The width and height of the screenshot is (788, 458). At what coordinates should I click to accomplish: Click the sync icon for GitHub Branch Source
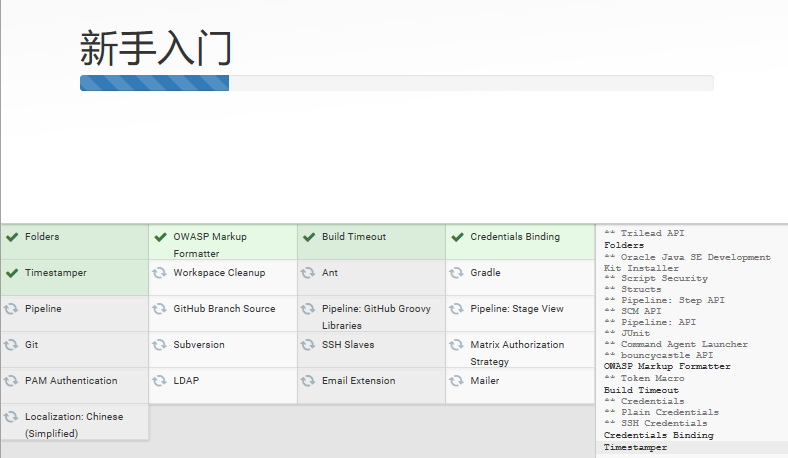tap(159, 309)
